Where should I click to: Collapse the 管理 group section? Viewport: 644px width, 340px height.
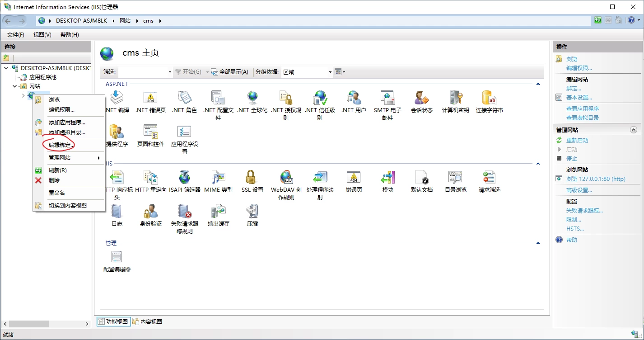(538, 243)
